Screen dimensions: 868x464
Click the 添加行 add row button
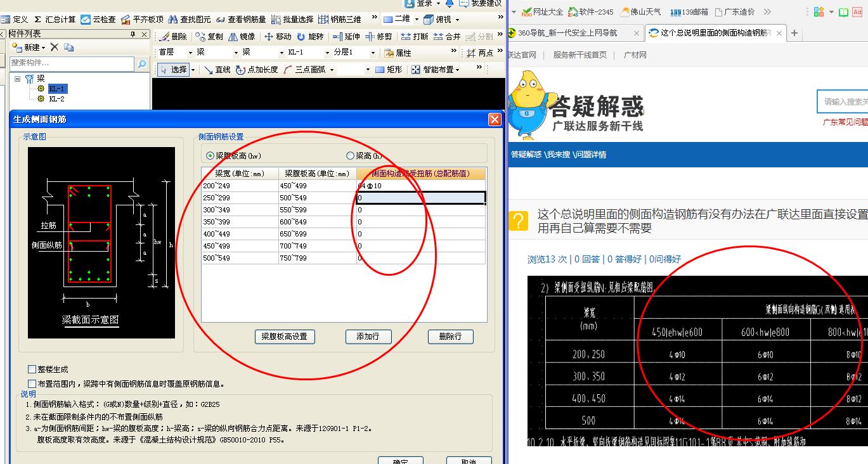(x=368, y=337)
